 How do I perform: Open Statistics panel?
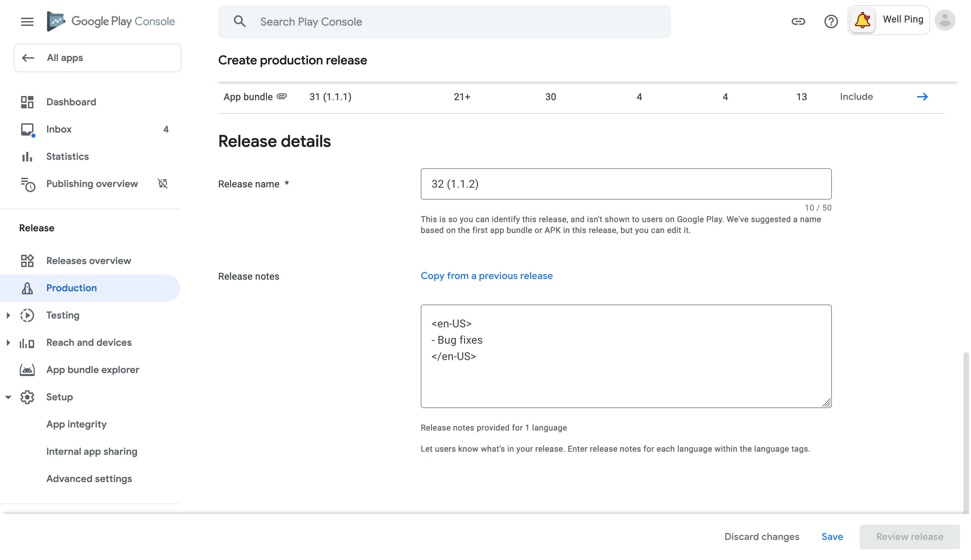point(68,156)
